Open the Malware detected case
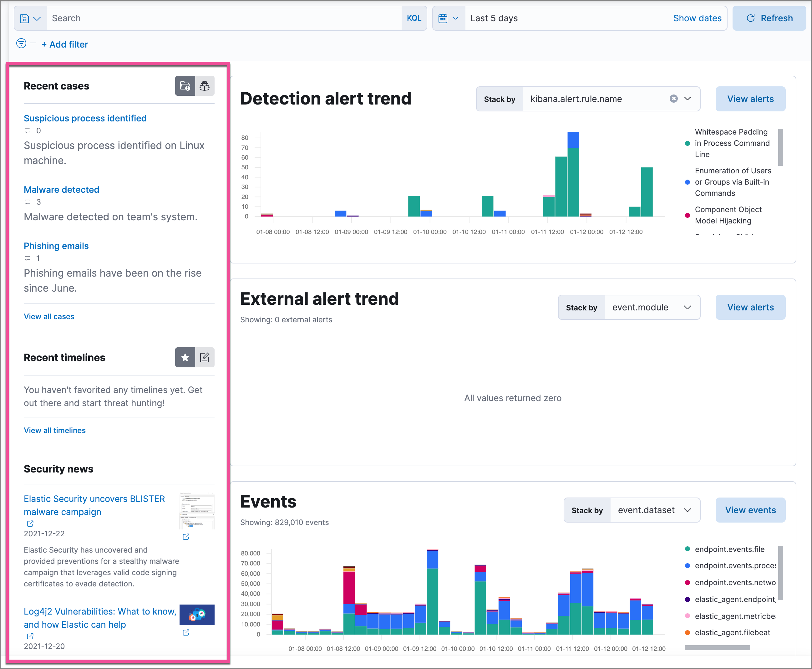Screen dimensions: 812x669 click(x=61, y=189)
